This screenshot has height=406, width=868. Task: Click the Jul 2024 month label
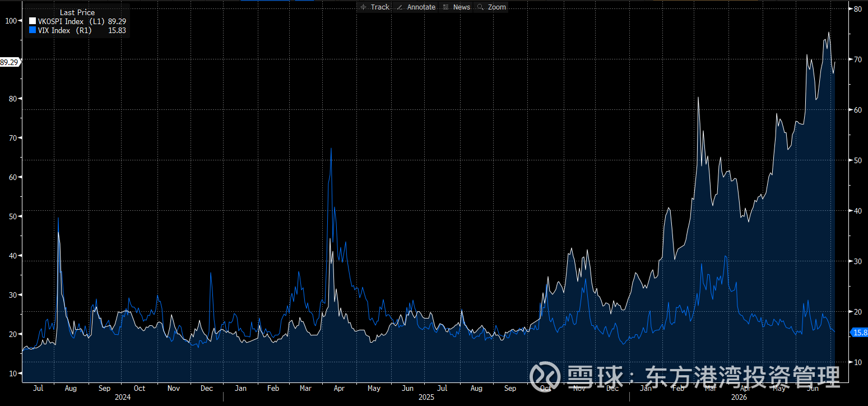click(39, 388)
